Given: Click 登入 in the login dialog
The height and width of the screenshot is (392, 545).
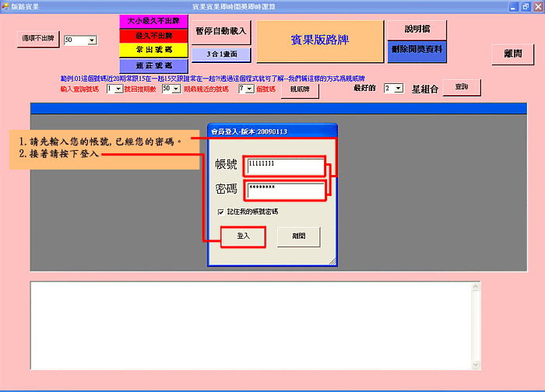Looking at the screenshot, I should (x=243, y=236).
